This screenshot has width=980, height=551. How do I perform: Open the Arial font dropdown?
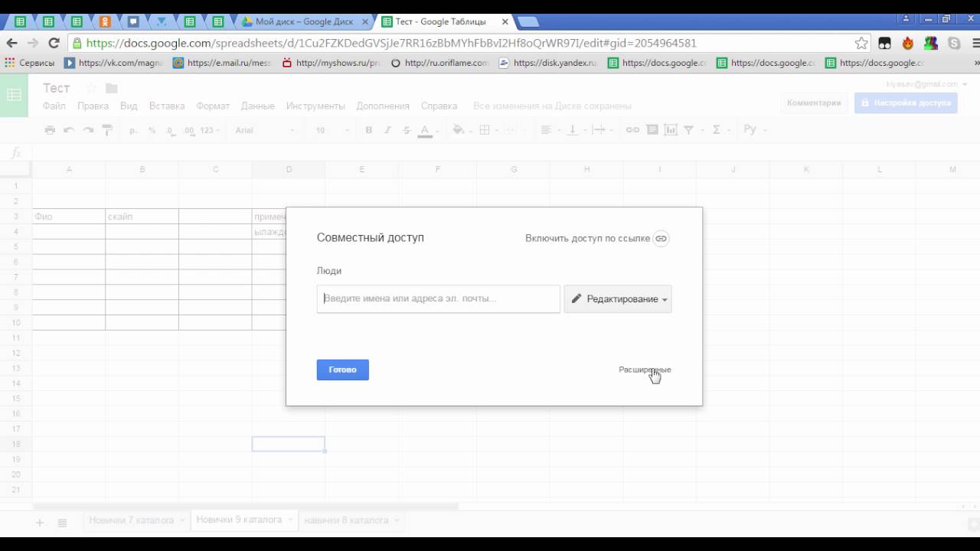click(265, 131)
